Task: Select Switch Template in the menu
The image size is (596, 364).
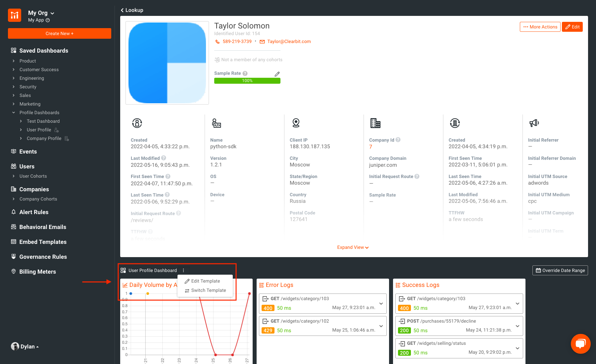Action: (x=208, y=290)
